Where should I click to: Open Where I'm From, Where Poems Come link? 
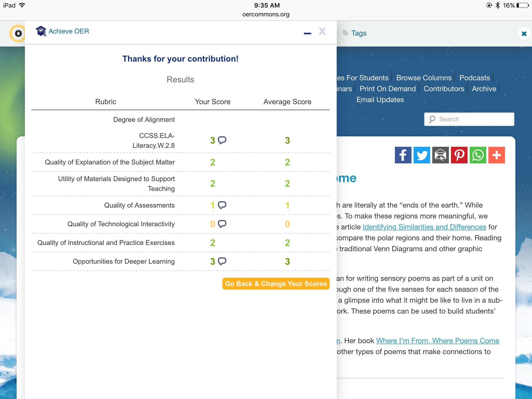click(x=437, y=341)
